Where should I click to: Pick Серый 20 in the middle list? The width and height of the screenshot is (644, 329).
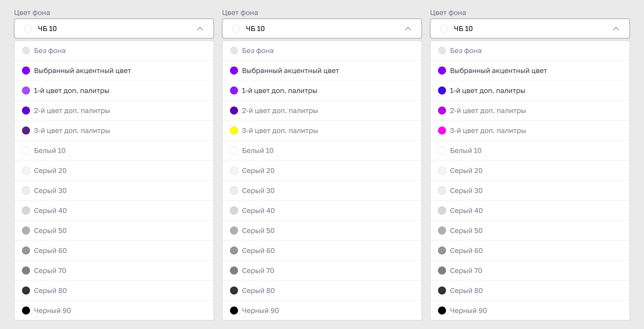click(x=322, y=170)
